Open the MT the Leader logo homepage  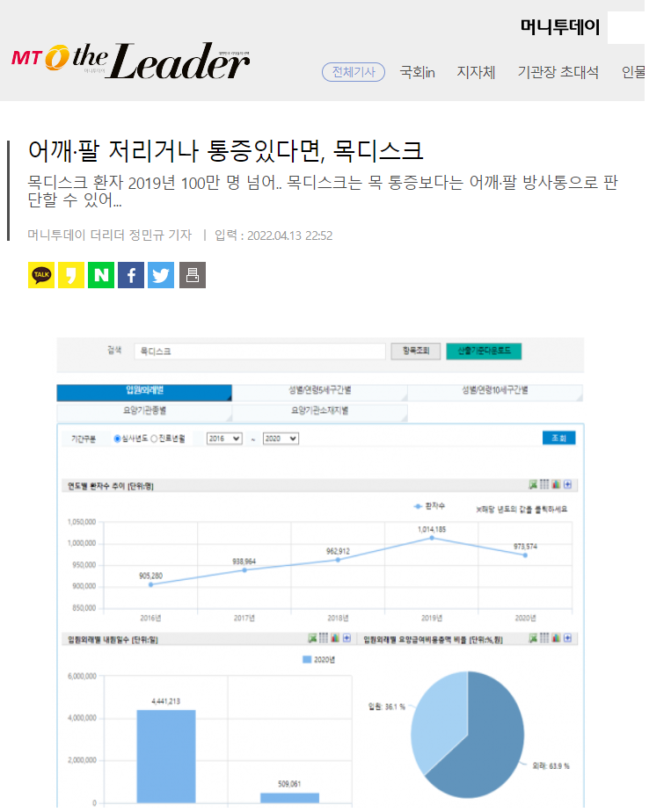pos(131,62)
